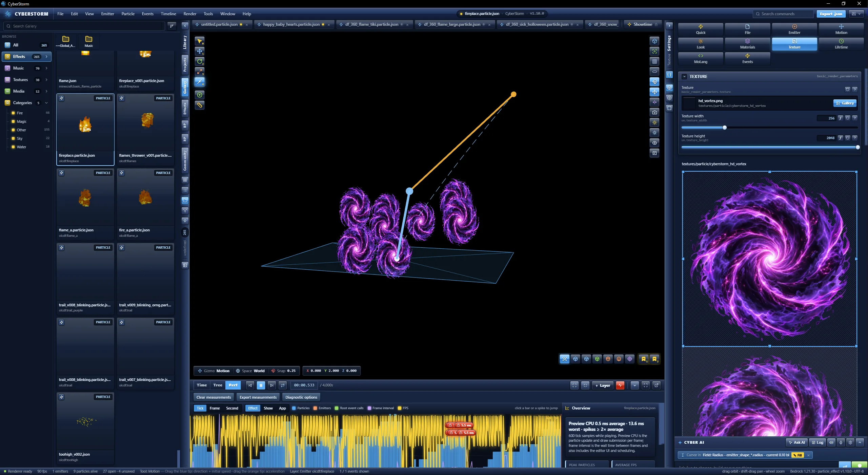Switch to the Tree timeline tab
This screenshot has height=475, width=868.
pos(218,385)
